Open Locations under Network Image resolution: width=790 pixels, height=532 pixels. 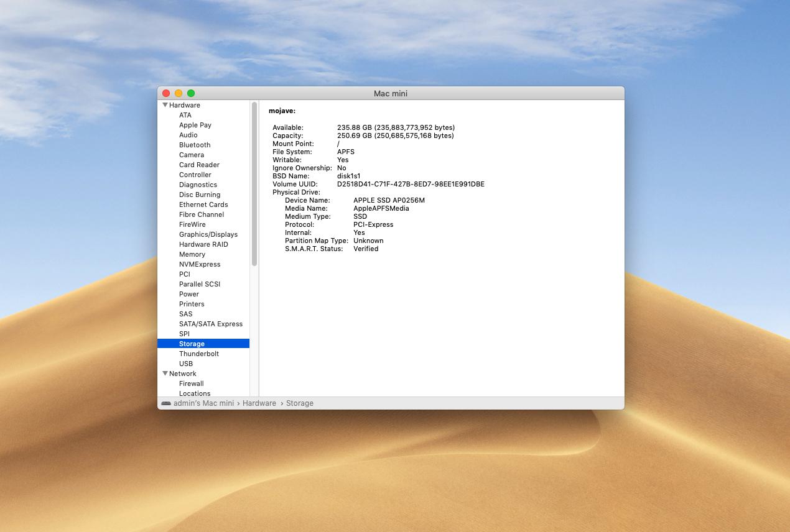pyautogui.click(x=195, y=393)
